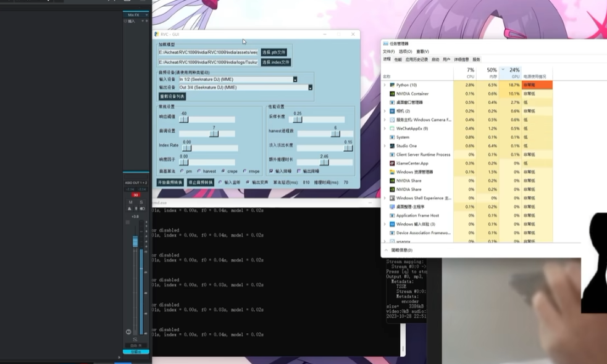Select the harvest pitch algorithm radio button
Image resolution: width=607 pixels, height=364 pixels.
[199, 171]
